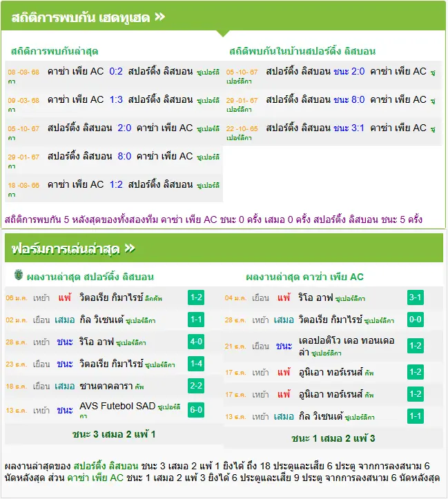Click the 8:0 score on 29-01-67 in latest meetings
The height and width of the screenshot is (499, 448).
pyautogui.click(x=124, y=156)
